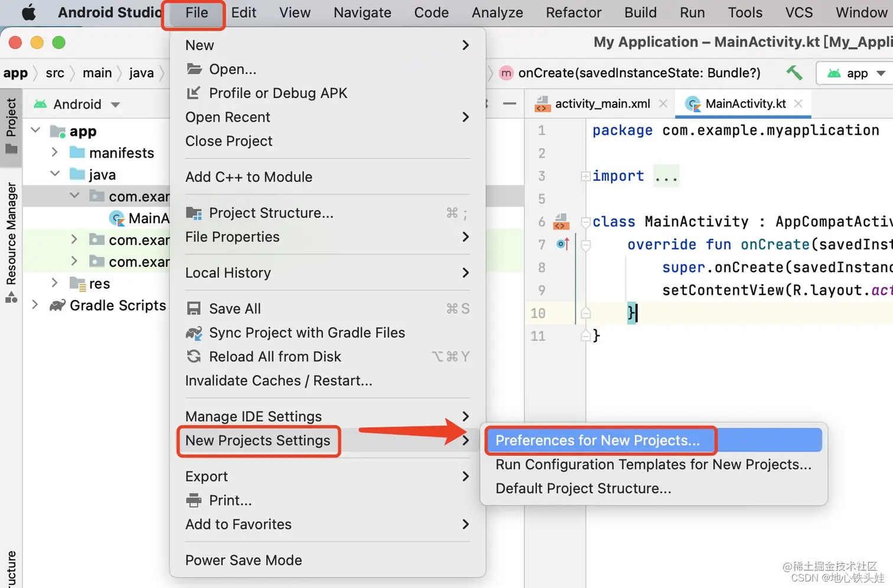Open the Navigate menu

(362, 12)
